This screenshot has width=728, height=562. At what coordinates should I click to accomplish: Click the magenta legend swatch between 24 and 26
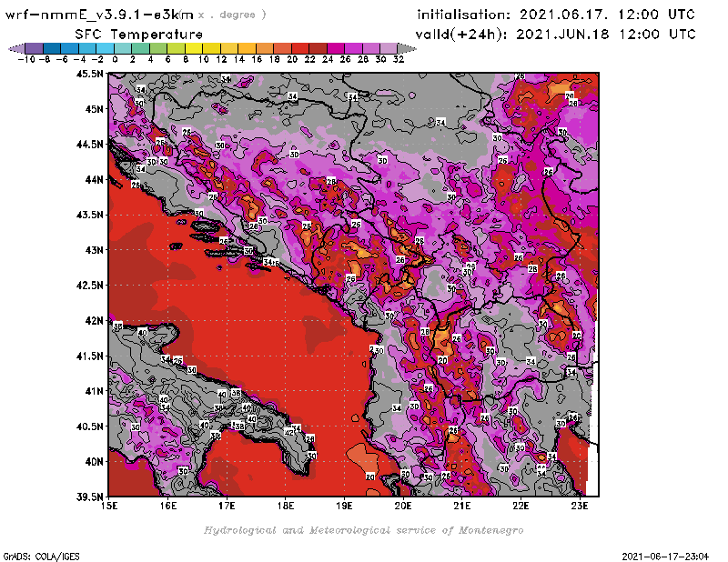point(336,48)
